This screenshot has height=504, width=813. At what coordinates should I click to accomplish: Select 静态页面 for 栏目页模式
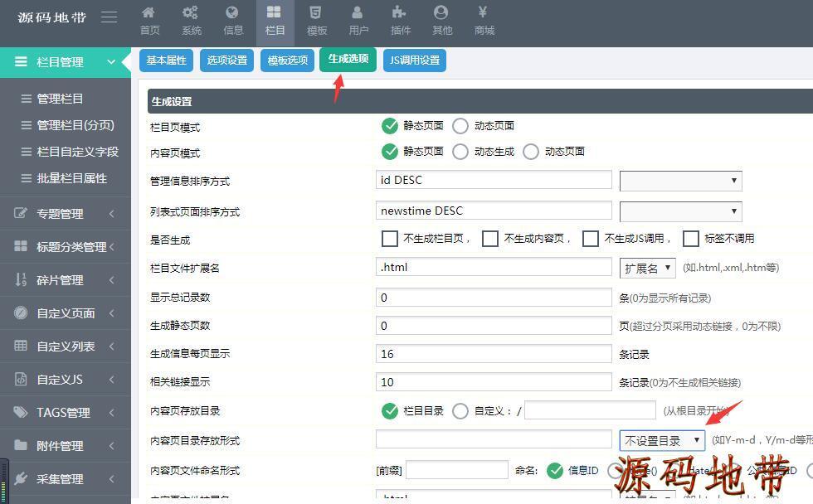click(x=389, y=126)
